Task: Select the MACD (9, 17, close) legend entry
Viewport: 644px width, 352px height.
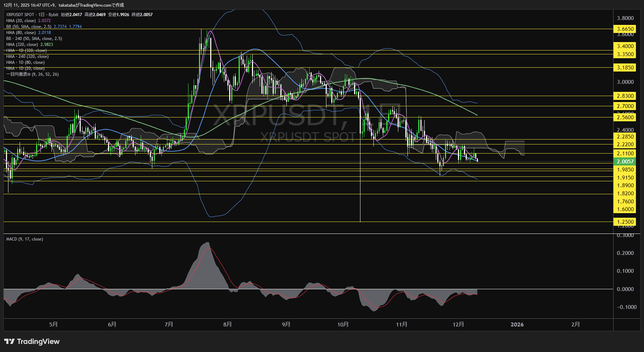Action: [24, 239]
